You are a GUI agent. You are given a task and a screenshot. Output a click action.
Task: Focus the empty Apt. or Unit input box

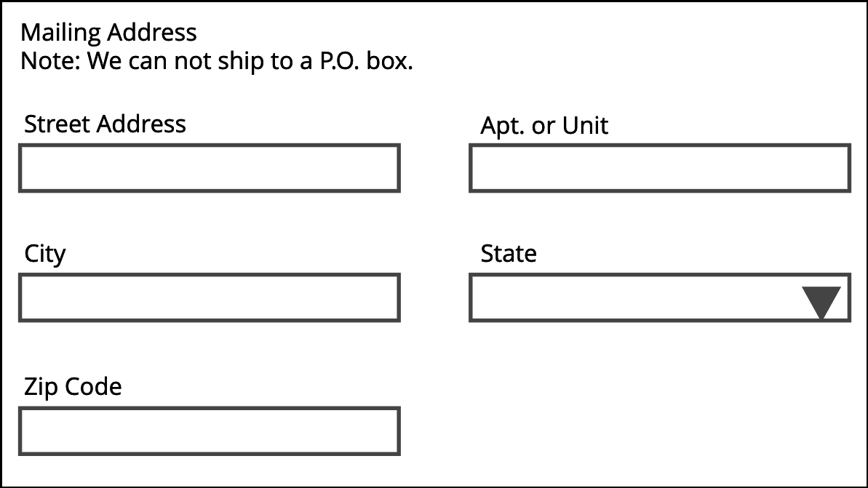pos(660,168)
